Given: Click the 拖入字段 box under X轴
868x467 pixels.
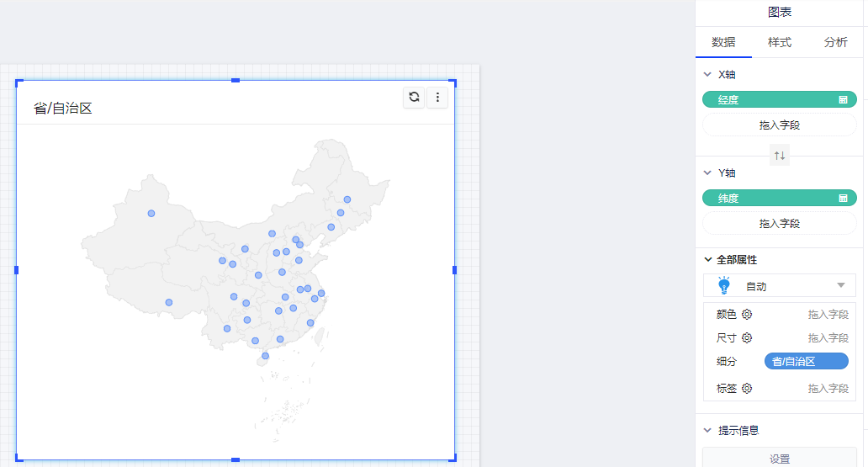Looking at the screenshot, I should [780, 125].
